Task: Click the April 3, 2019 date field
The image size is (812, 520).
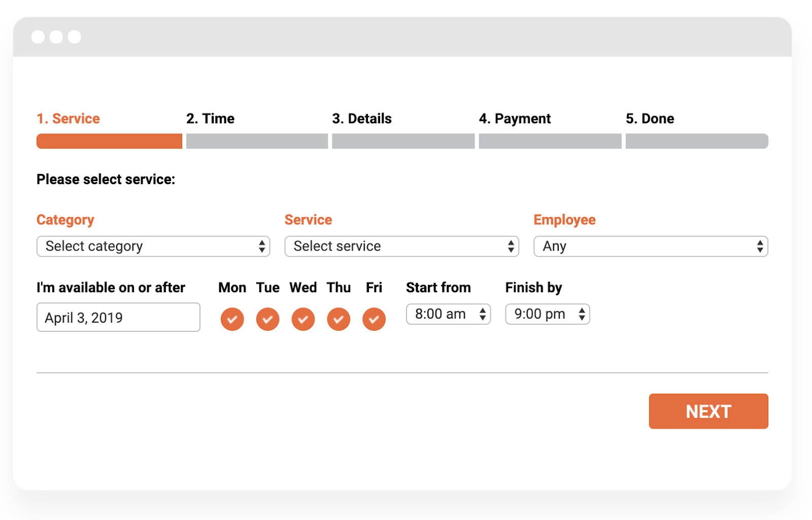Action: (x=118, y=318)
